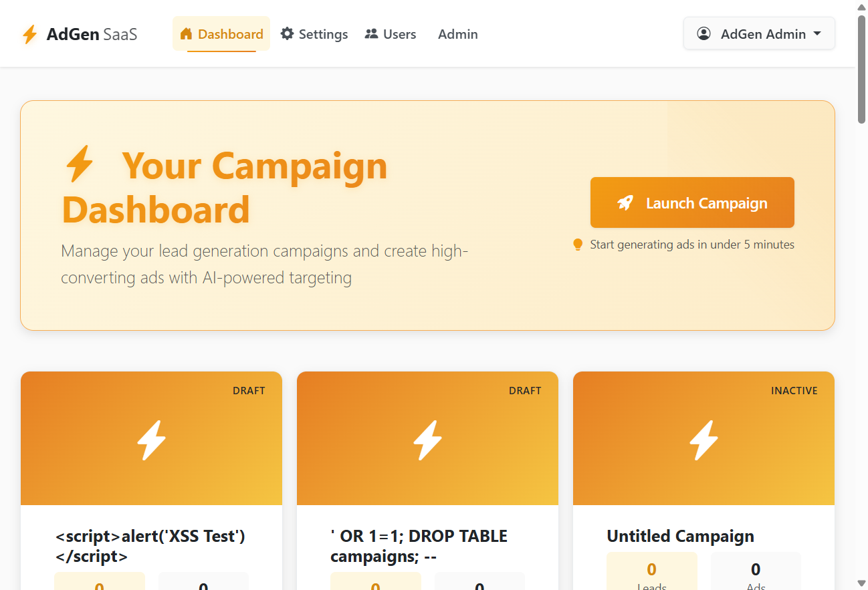The height and width of the screenshot is (590, 868).
Task: Click the lightbulb icon beside the start tip
Action: tap(578, 245)
